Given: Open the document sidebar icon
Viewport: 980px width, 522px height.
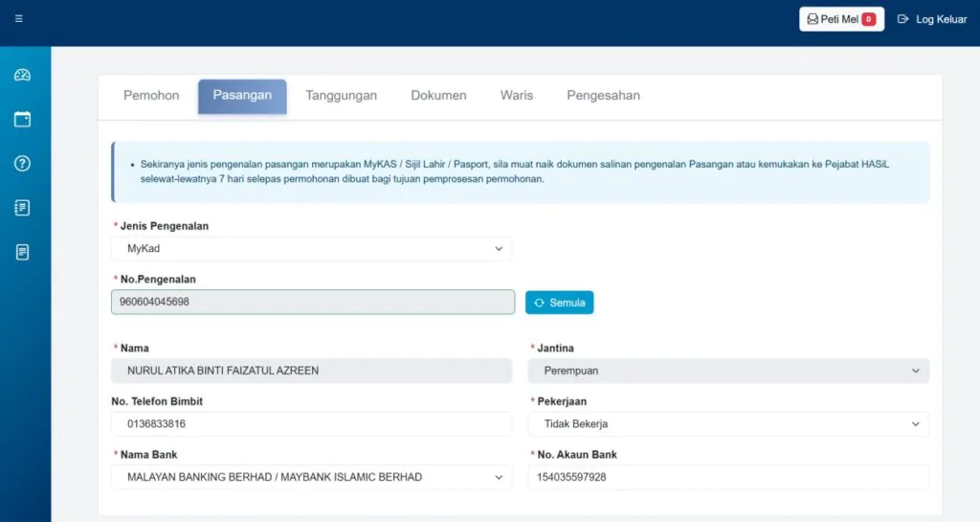Looking at the screenshot, I should point(23,252).
